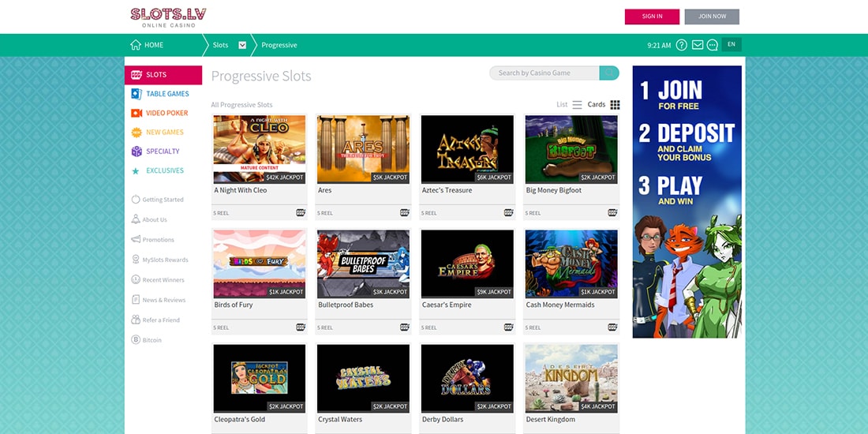Click the Exclusives star icon
The height and width of the screenshot is (434, 868).
point(136,171)
